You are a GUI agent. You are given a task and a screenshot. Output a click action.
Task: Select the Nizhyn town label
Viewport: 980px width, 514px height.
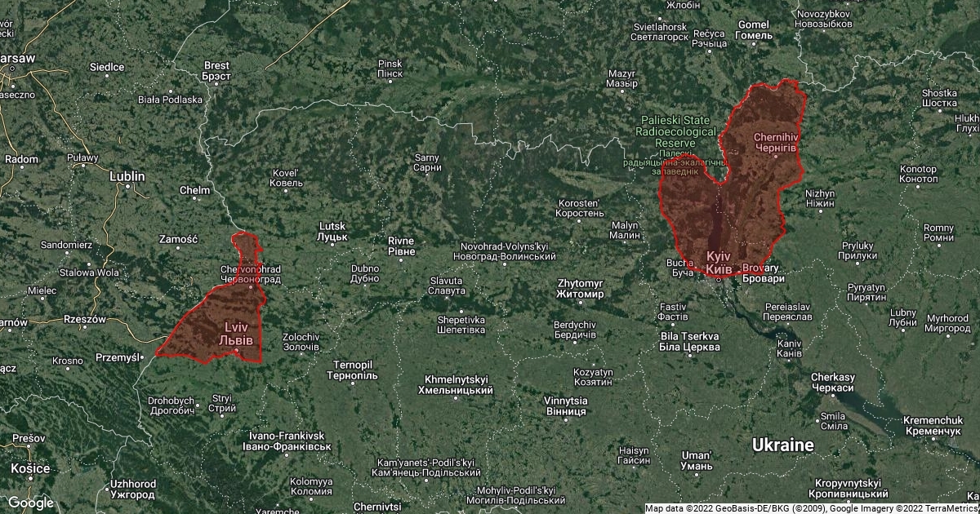[820, 198]
